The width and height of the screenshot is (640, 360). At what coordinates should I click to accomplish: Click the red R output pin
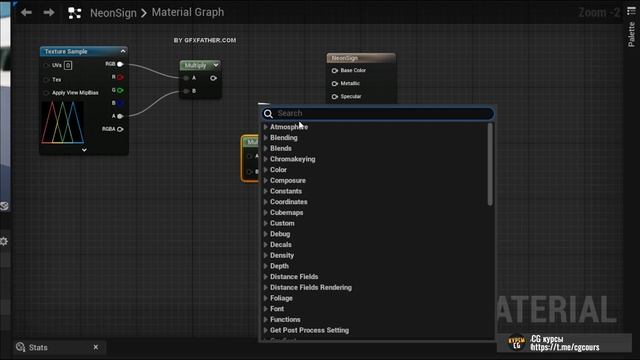[120, 77]
